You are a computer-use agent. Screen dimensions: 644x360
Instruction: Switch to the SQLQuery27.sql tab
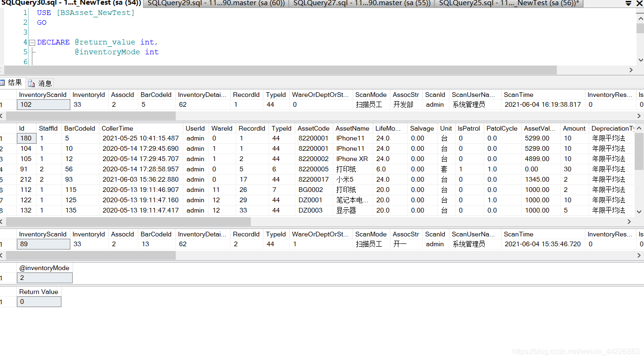coord(362,3)
